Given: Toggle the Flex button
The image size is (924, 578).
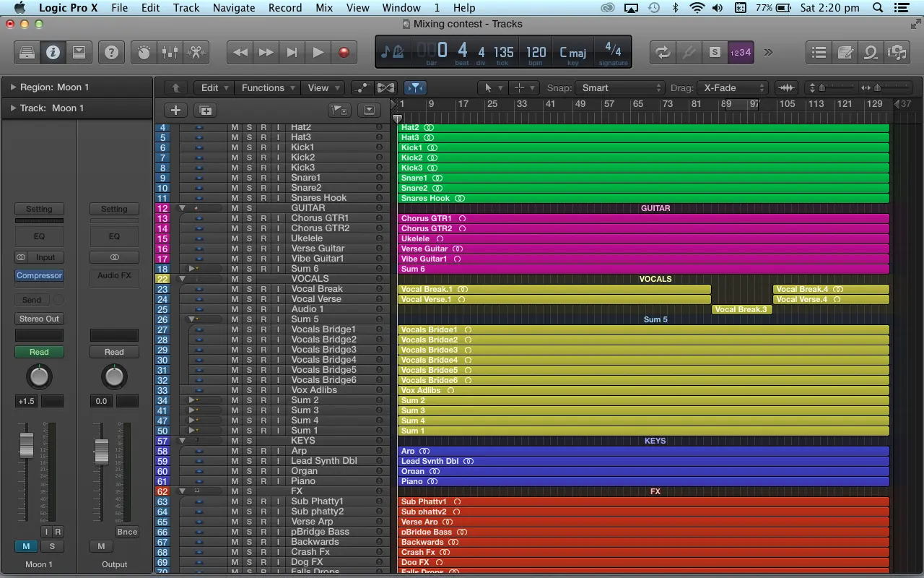Looking at the screenshot, I should (385, 87).
